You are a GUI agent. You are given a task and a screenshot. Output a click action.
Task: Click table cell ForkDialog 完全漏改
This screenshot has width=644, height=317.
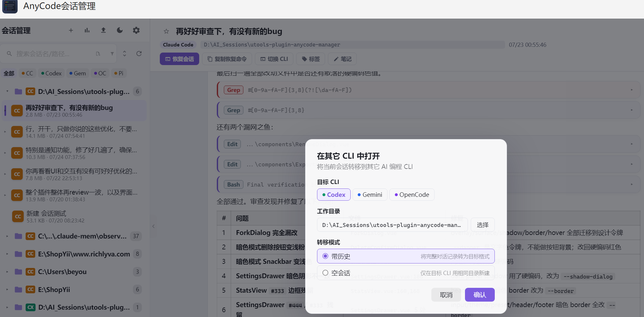[267, 233]
